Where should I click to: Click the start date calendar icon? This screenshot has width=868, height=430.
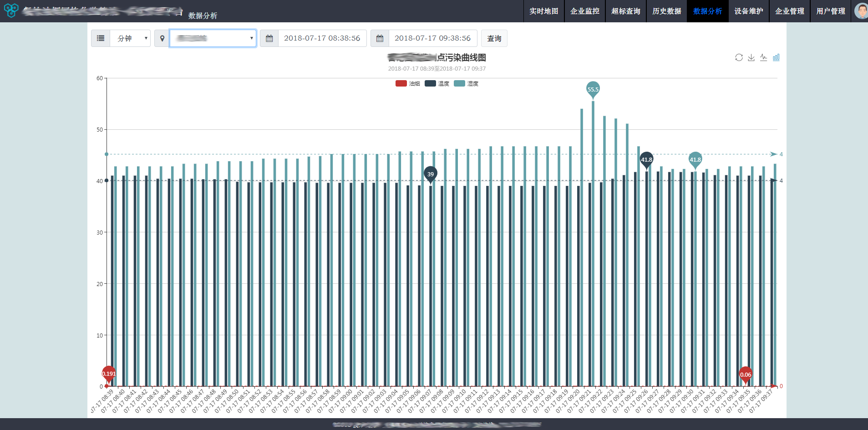tap(269, 38)
